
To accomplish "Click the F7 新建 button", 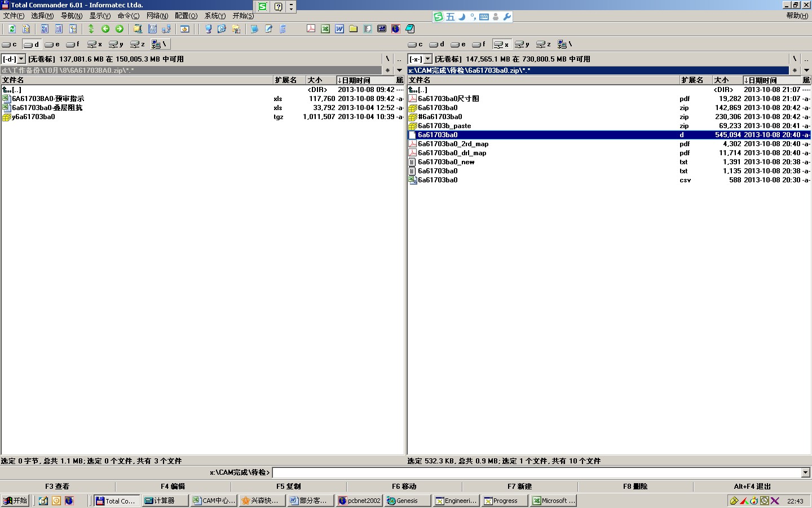I will (520, 486).
